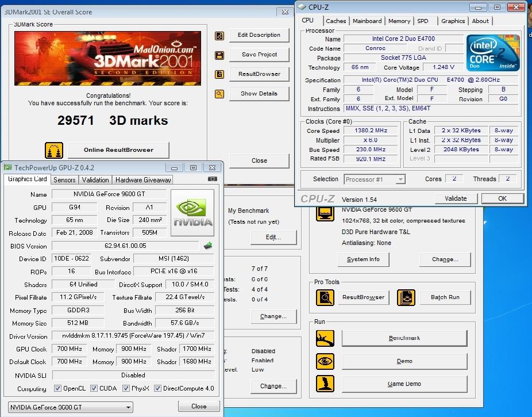The image size is (532, 417).
Task: Click the Edit Description icon
Action: (x=219, y=36)
